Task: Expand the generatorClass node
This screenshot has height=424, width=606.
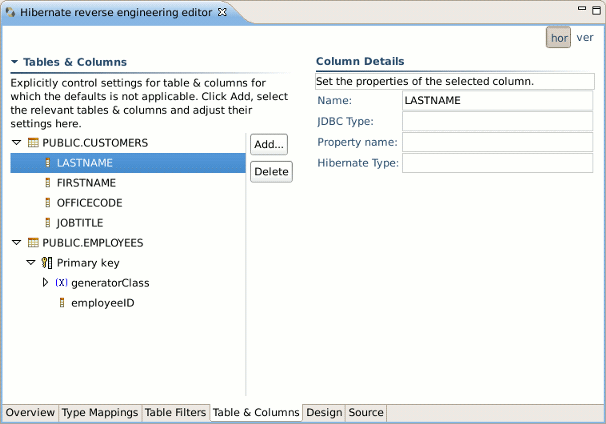Action: pos(45,283)
